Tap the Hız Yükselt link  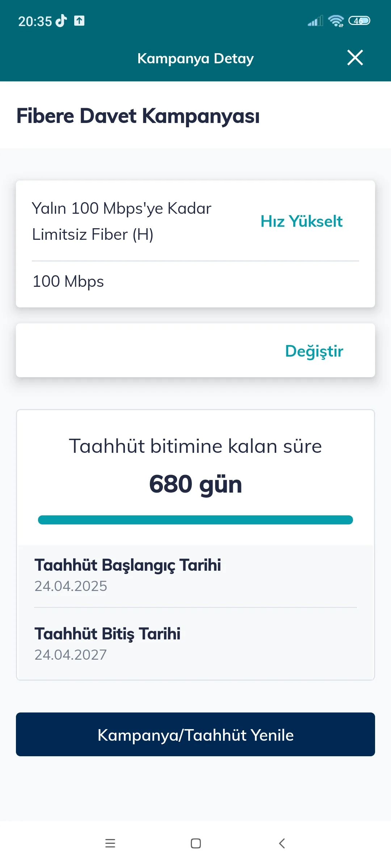click(x=301, y=221)
